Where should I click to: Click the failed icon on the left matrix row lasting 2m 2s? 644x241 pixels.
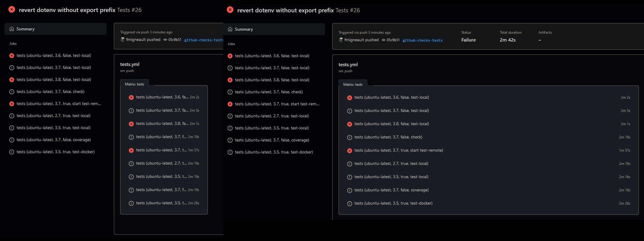pyautogui.click(x=131, y=97)
